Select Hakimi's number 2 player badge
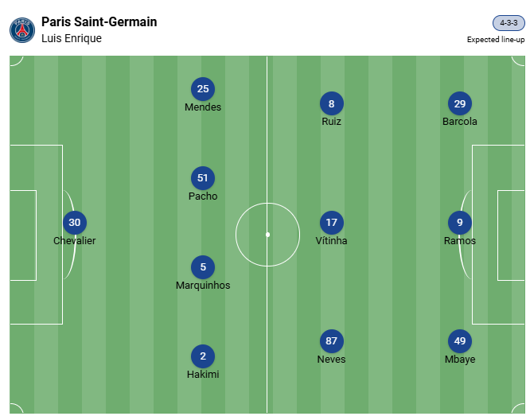The height and width of the screenshot is (420, 530). [203, 356]
